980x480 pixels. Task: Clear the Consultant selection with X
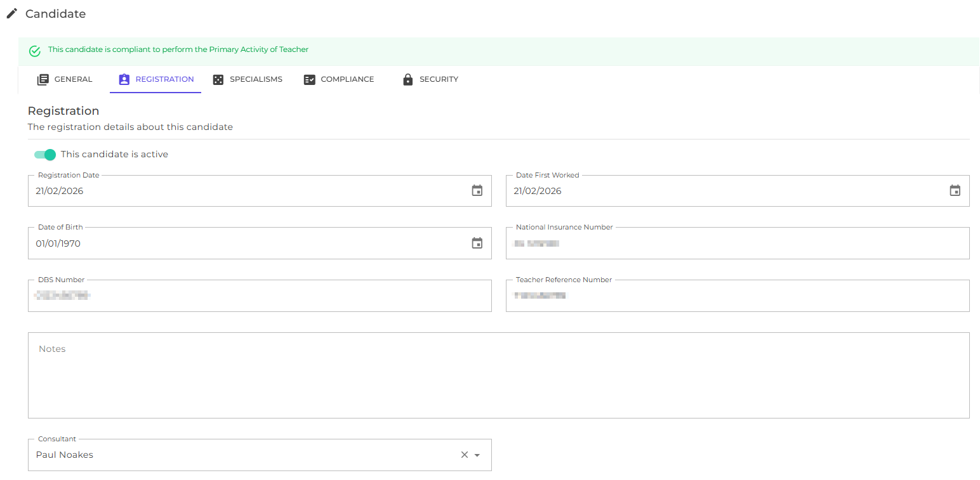(464, 455)
